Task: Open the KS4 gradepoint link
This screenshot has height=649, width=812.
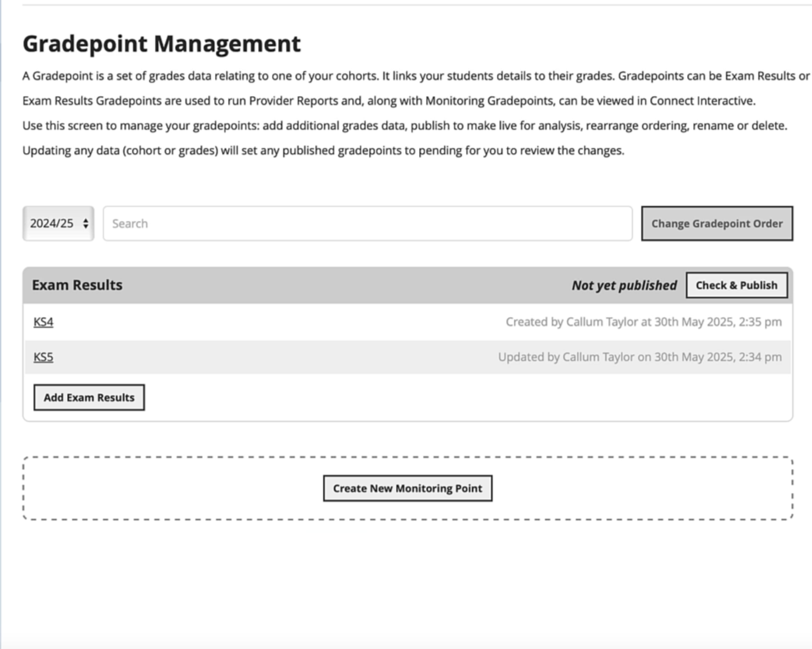Action: (43, 322)
